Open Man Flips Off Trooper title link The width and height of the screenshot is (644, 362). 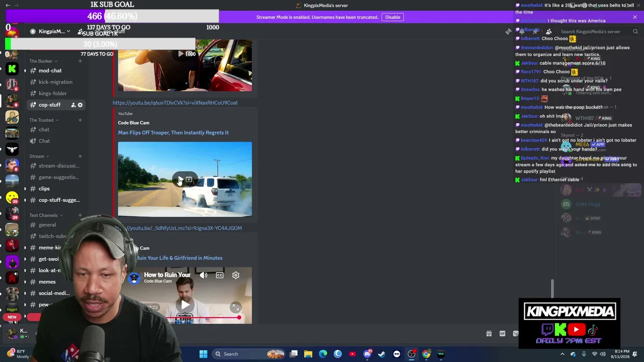173,133
